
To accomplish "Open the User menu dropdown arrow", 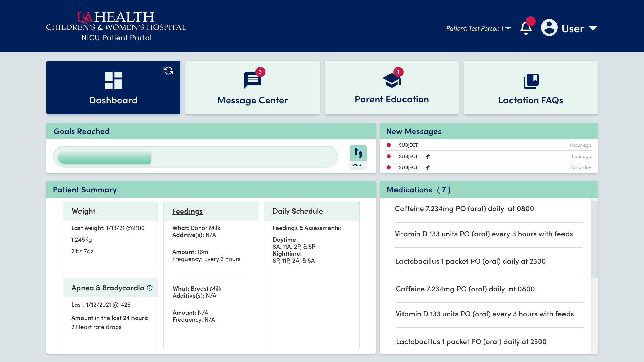I will (593, 28).
